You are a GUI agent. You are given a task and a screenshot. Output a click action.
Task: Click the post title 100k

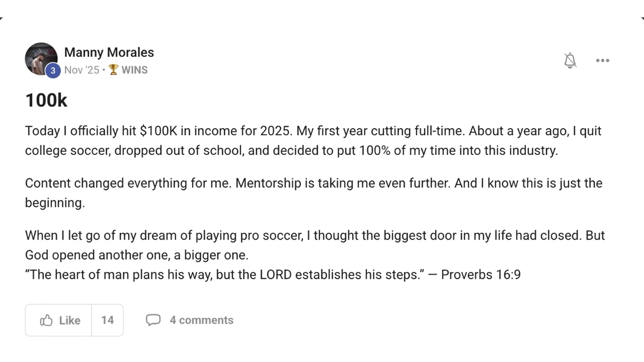pos(46,100)
